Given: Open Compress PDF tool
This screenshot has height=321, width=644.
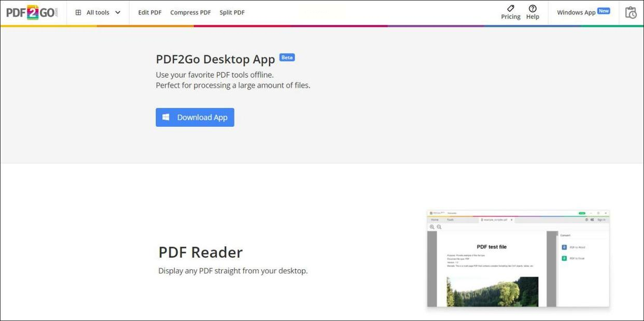Looking at the screenshot, I should click(190, 12).
